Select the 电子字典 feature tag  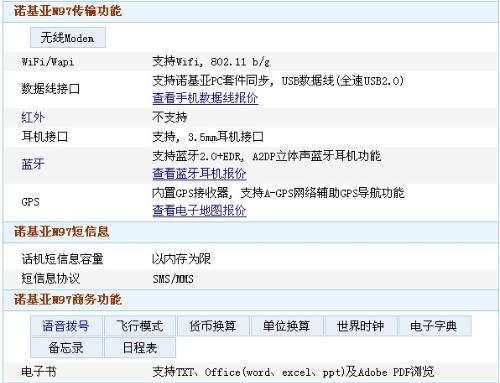(434, 326)
